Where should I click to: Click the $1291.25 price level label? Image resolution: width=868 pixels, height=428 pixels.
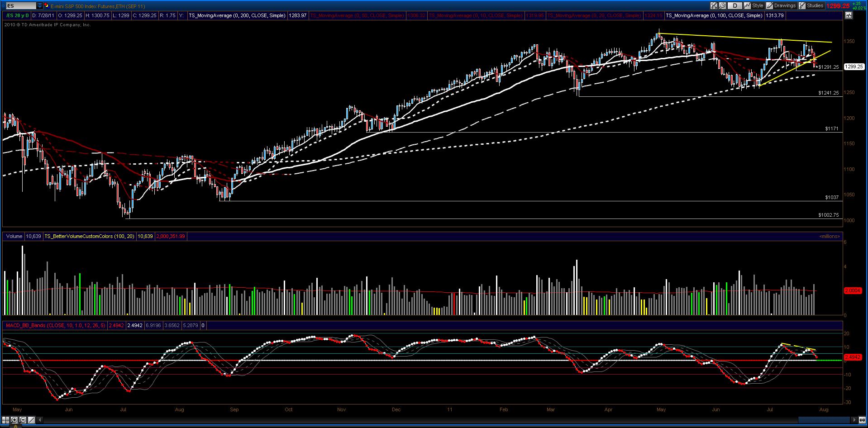coord(829,67)
